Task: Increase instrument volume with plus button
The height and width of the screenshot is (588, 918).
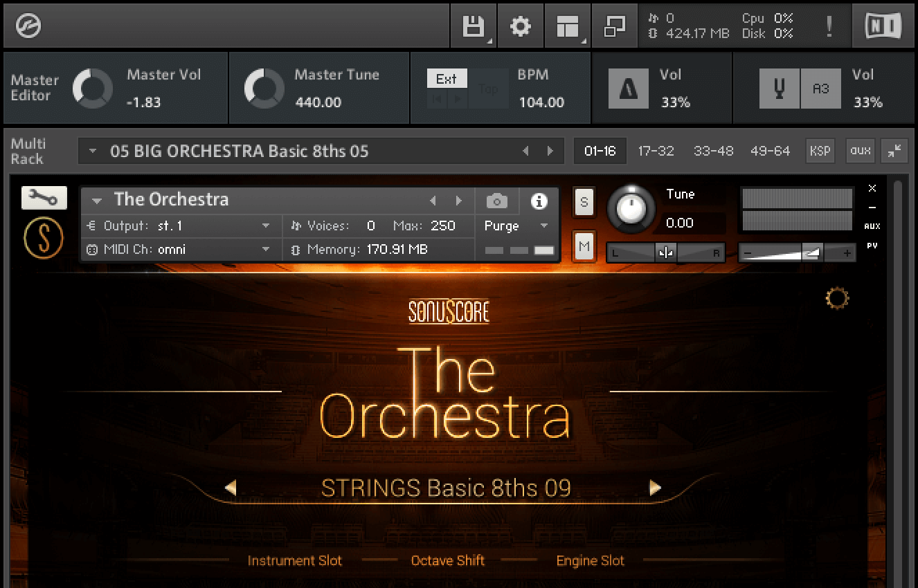Action: point(847,253)
